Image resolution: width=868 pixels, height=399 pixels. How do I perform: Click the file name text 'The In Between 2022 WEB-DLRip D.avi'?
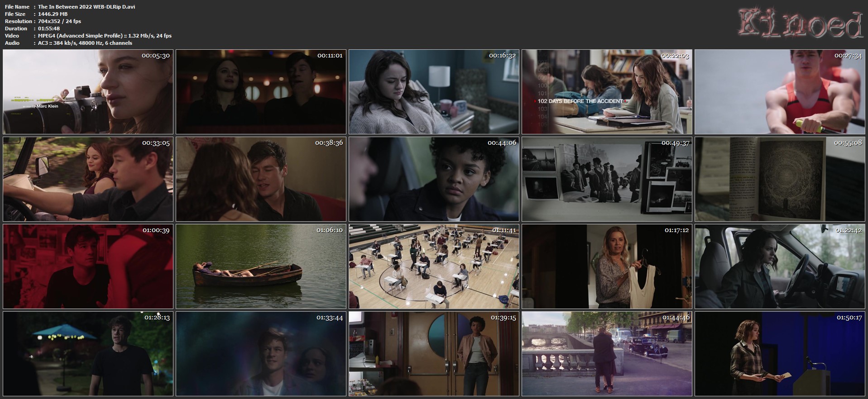[x=86, y=7]
